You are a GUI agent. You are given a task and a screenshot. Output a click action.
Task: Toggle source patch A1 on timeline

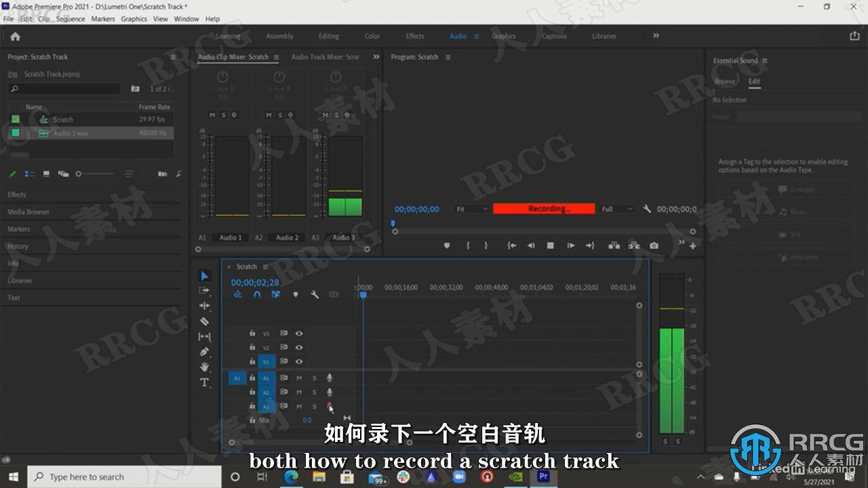pos(237,378)
